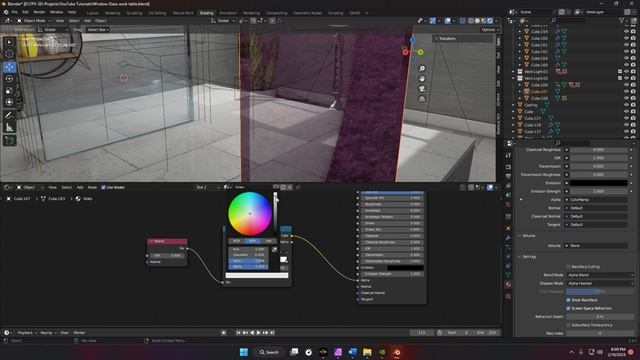Screen dimensions: 640x360
Task: Click the color wheel in picker popup
Action: pos(250,213)
